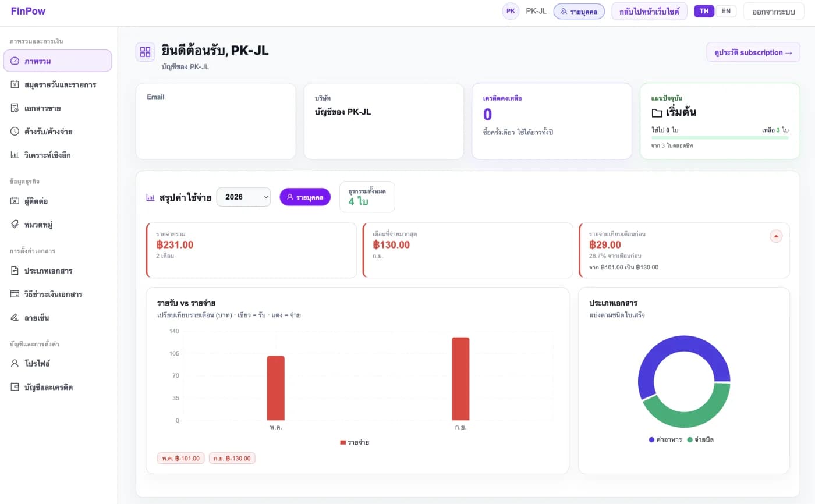The width and height of the screenshot is (815, 504).
Task: Click the folder icon beside เริ่มต้น
Action: click(x=657, y=113)
